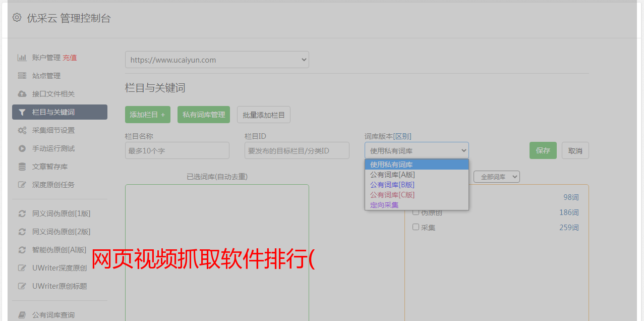This screenshot has height=321, width=644.
Task: Click the database icon for 文章暂存库
Action: point(22,167)
